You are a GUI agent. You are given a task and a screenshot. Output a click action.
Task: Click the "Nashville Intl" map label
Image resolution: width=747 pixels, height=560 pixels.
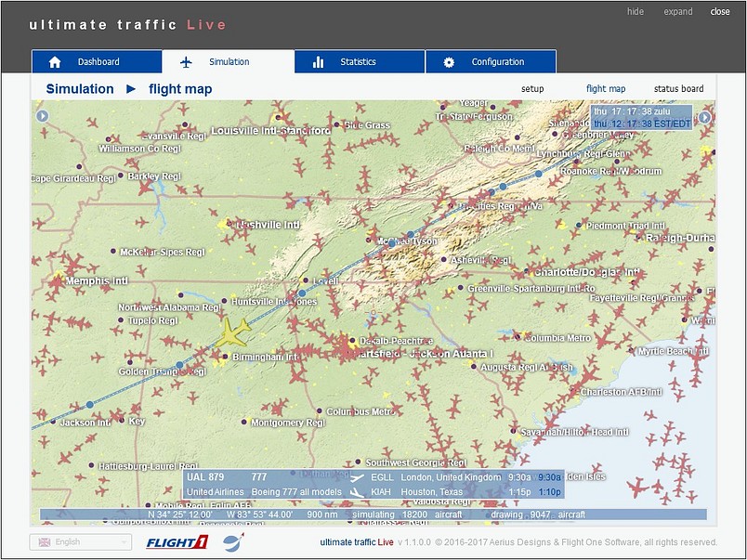click(268, 225)
